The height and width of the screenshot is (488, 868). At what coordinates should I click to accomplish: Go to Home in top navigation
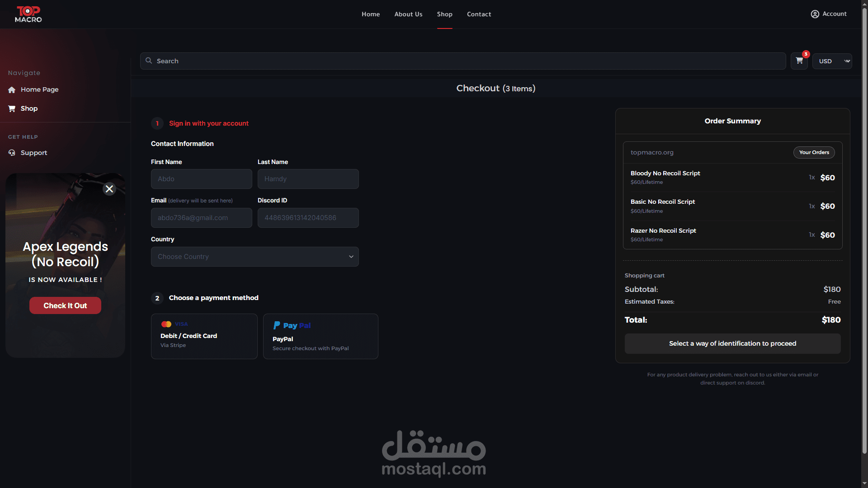[x=371, y=14]
